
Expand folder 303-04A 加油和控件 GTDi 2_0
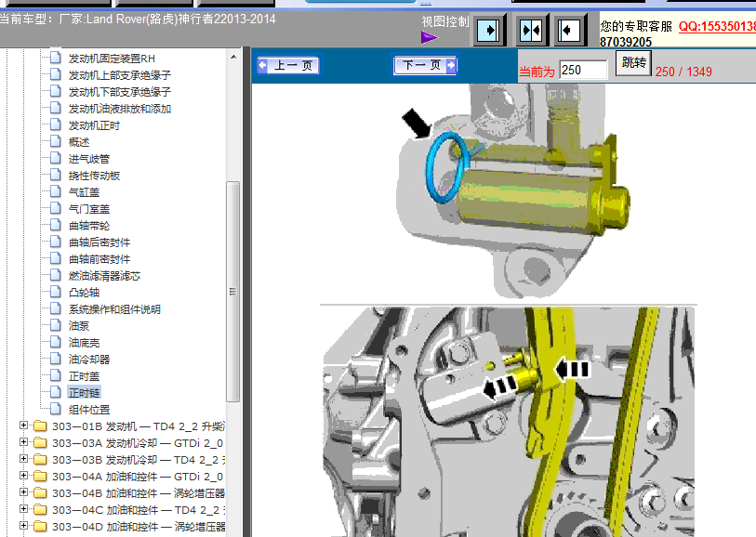(x=23, y=476)
